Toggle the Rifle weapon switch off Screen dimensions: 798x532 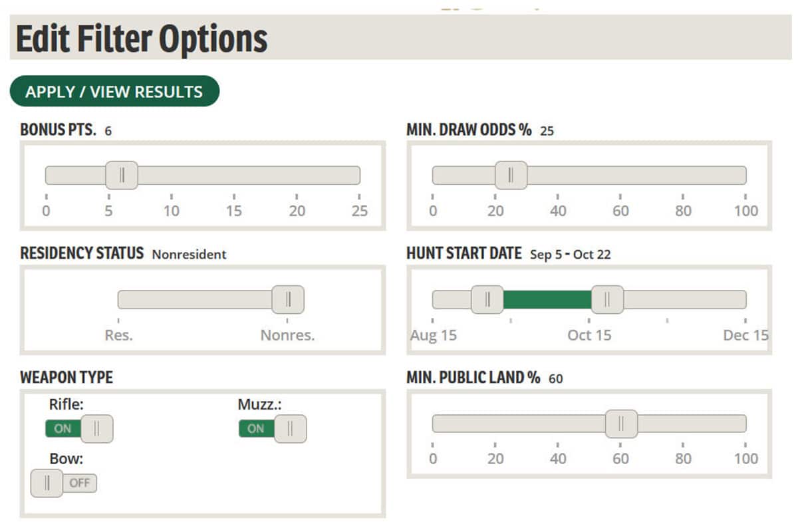[79, 429]
